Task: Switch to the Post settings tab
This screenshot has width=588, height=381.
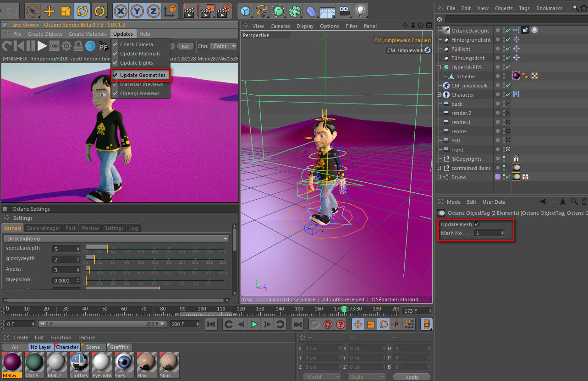Action: (71, 228)
